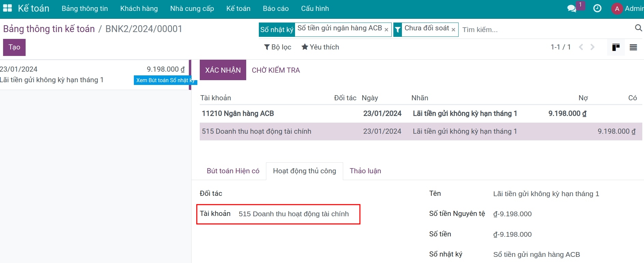Click the search magnifier icon
This screenshot has width=644, height=263.
point(638,28)
